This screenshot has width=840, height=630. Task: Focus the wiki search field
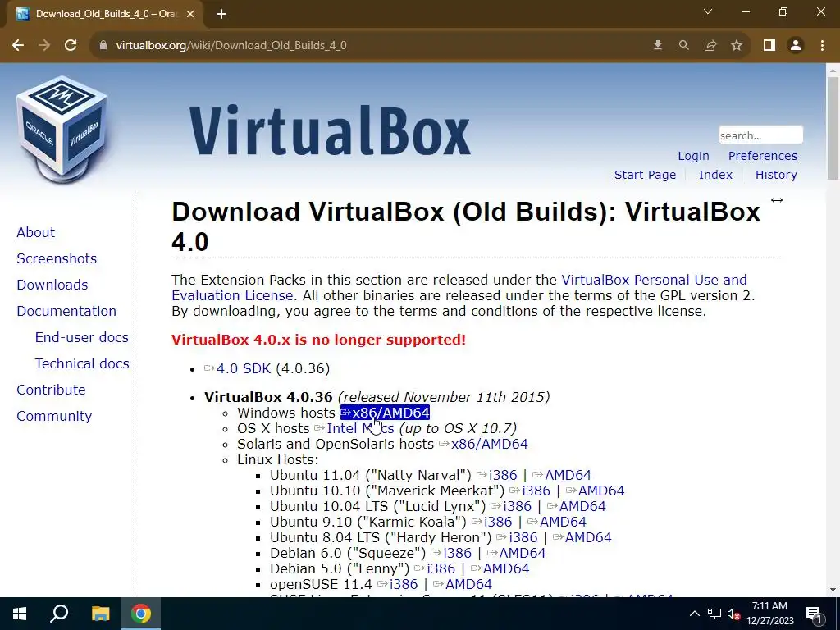760,135
